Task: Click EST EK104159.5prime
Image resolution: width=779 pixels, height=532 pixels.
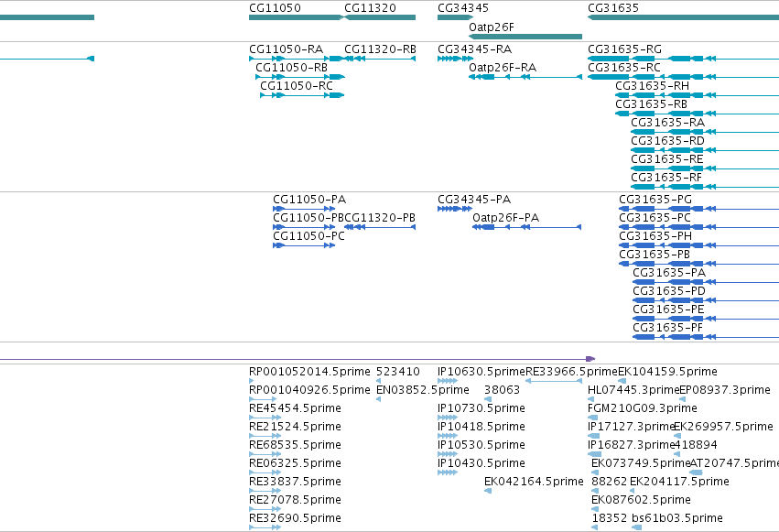Action: coord(667,372)
